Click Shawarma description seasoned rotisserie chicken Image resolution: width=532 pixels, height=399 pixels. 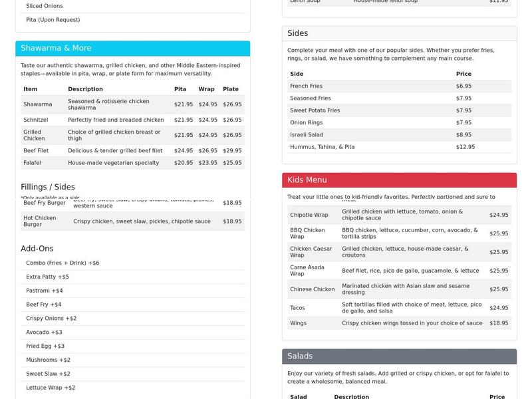pyautogui.click(x=108, y=104)
